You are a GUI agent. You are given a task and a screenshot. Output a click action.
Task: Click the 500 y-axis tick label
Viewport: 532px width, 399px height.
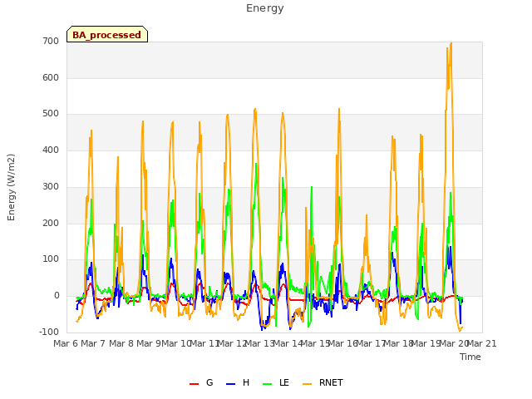(x=51, y=114)
